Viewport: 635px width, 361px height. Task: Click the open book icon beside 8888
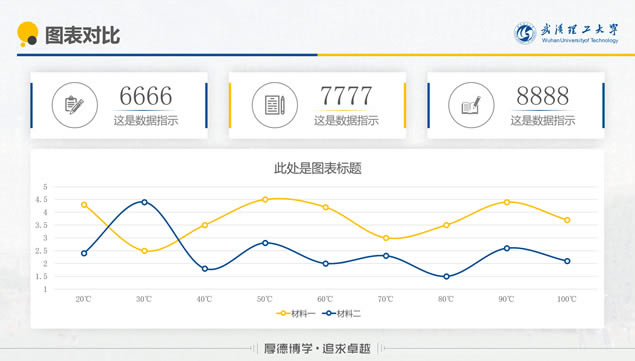click(471, 105)
